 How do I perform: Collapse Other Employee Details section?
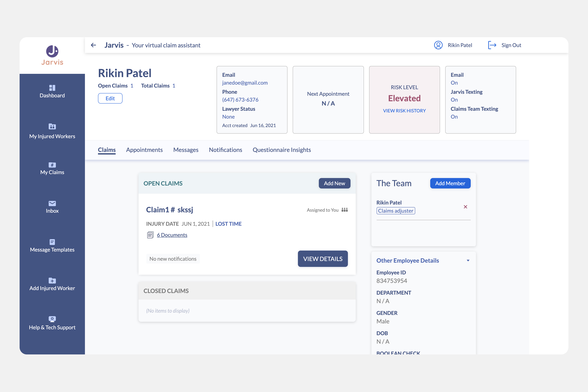[468, 261]
